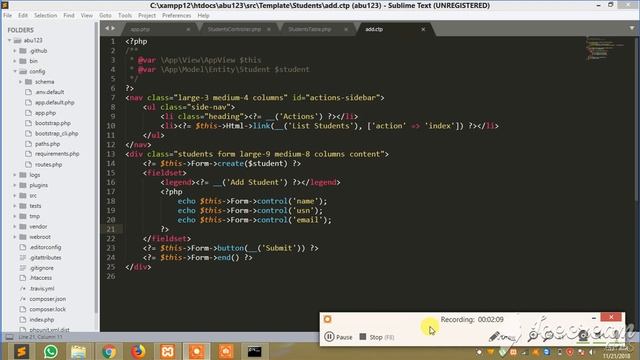The image size is (640, 360).
Task: Click the routes.php file icon
Action: click(x=28, y=164)
